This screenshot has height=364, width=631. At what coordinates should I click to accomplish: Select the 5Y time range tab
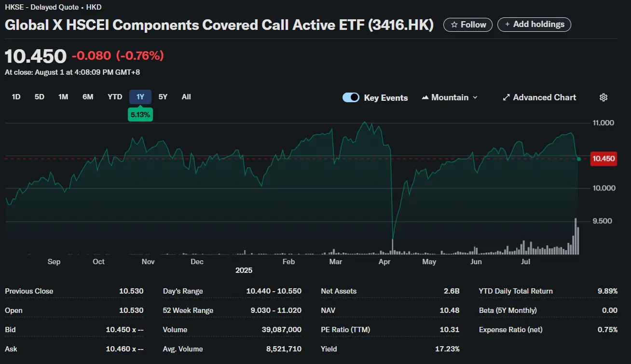[163, 97]
